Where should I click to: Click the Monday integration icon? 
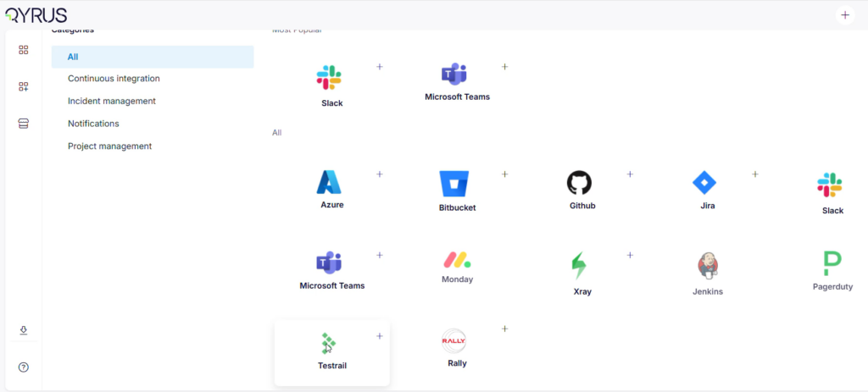click(457, 260)
